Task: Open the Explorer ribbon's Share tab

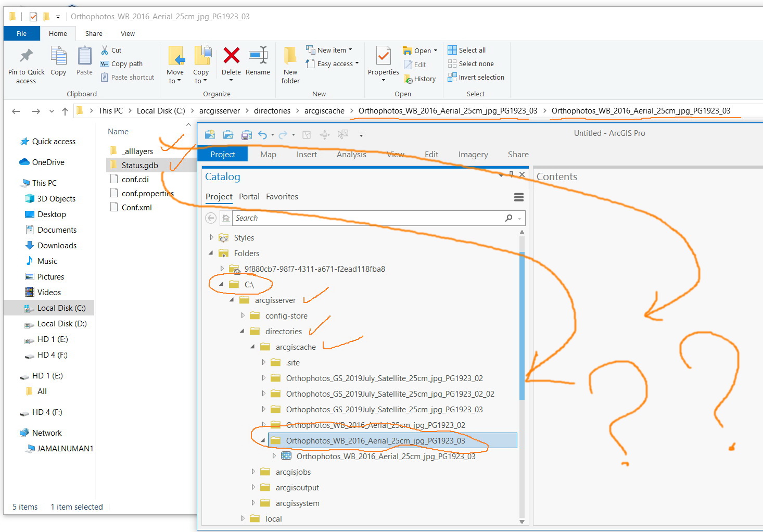Action: 94,34
